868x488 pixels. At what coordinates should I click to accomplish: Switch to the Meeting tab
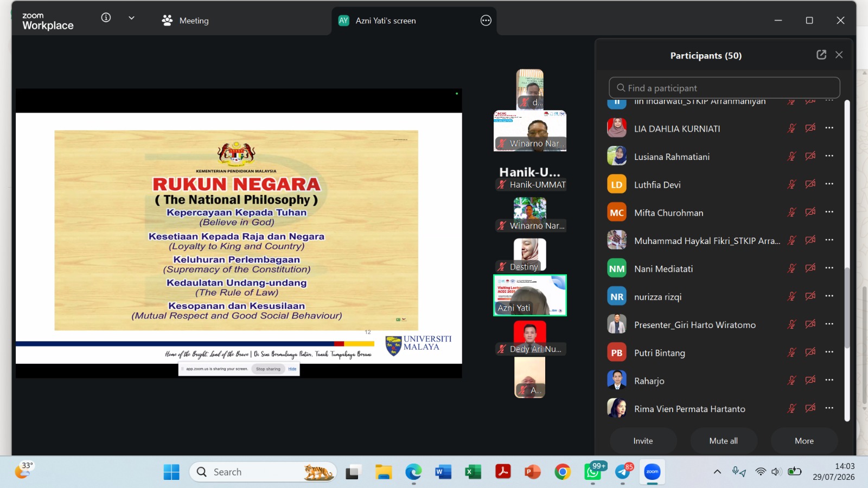186,21
